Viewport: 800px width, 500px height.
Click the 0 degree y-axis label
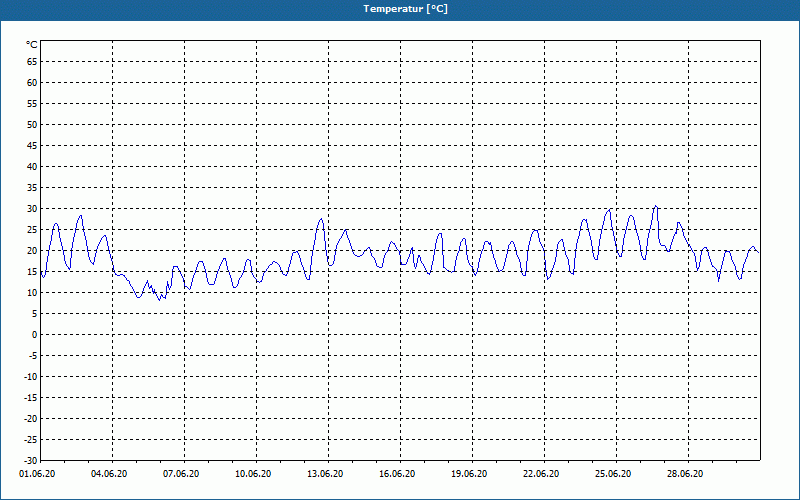pyautogui.click(x=35, y=335)
